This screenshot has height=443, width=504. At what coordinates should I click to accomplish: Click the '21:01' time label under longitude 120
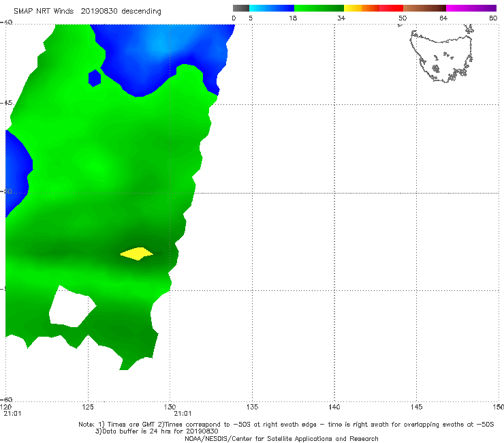click(12, 414)
